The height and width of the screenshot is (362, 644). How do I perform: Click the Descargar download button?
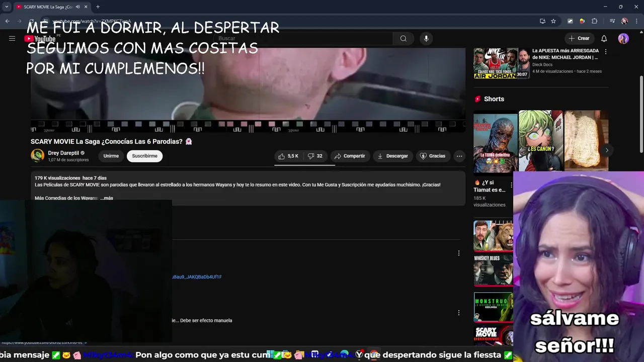pos(393,156)
